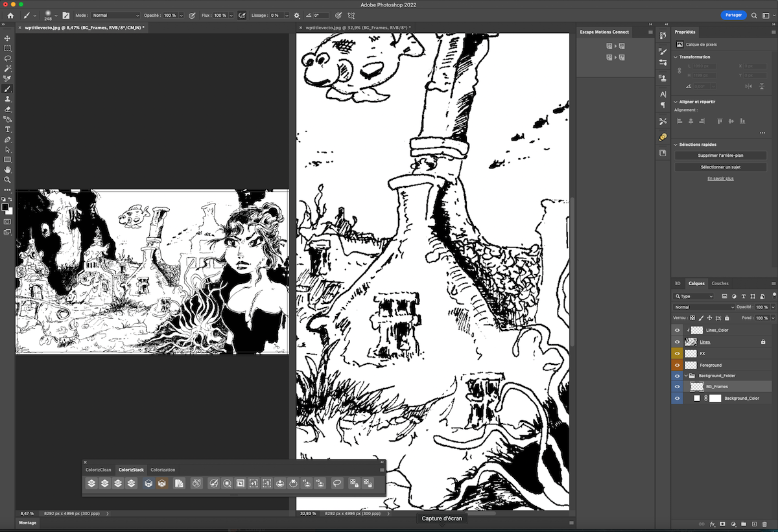Click the search magnifier in top right
Image resolution: width=778 pixels, height=532 pixels.
(x=755, y=15)
